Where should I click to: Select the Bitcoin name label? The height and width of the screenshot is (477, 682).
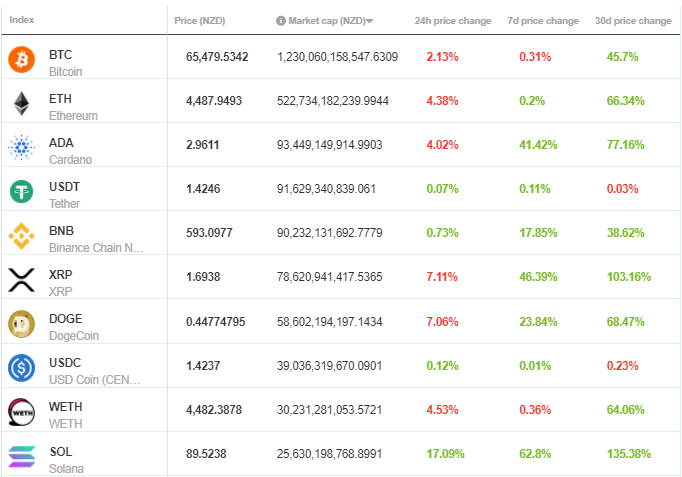pyautogui.click(x=65, y=72)
